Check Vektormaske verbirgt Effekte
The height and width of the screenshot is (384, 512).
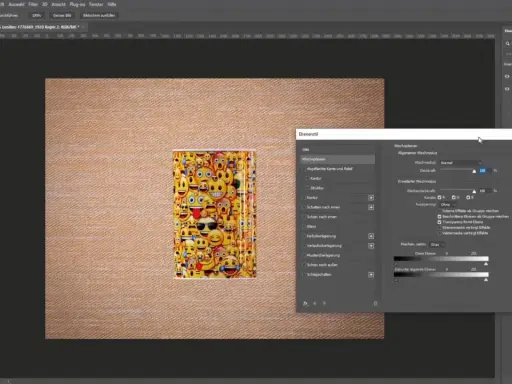(x=439, y=233)
